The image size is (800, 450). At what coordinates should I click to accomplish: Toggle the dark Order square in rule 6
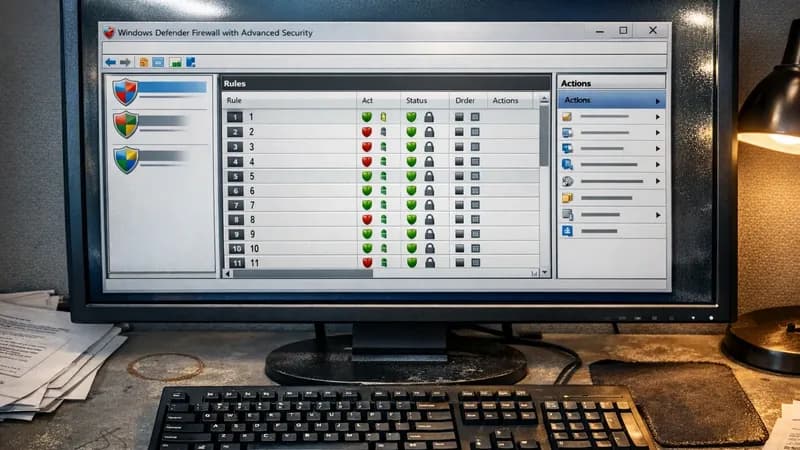click(459, 190)
